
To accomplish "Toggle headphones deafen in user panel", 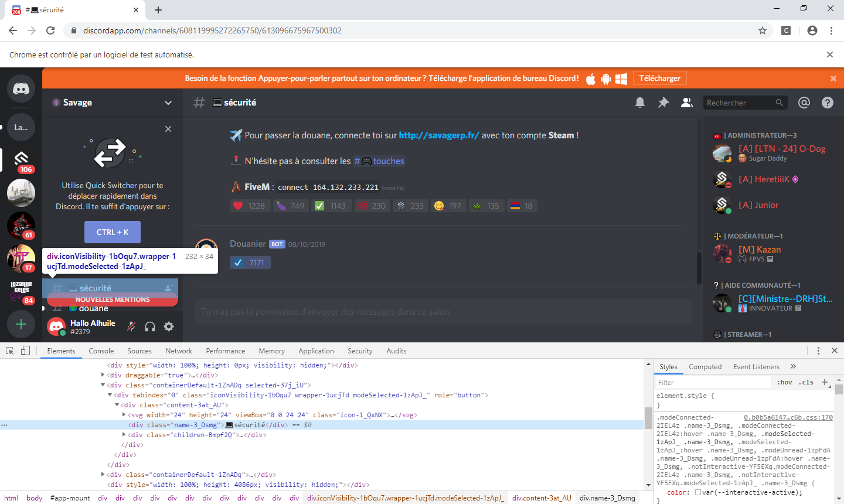I will (150, 326).
